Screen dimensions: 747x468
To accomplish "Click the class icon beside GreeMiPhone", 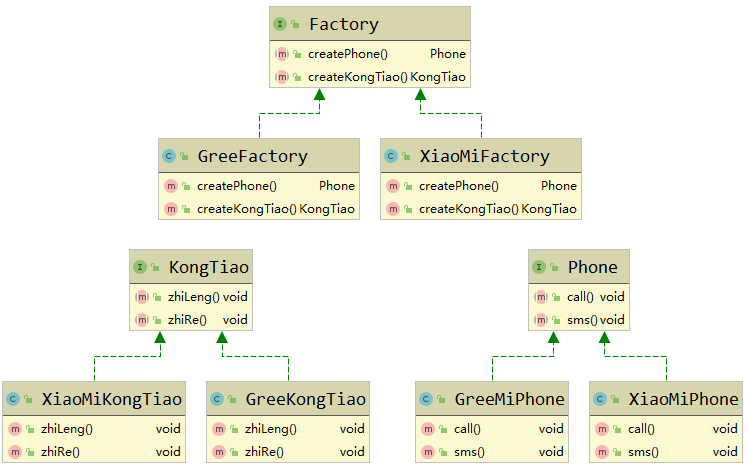I will click(426, 399).
